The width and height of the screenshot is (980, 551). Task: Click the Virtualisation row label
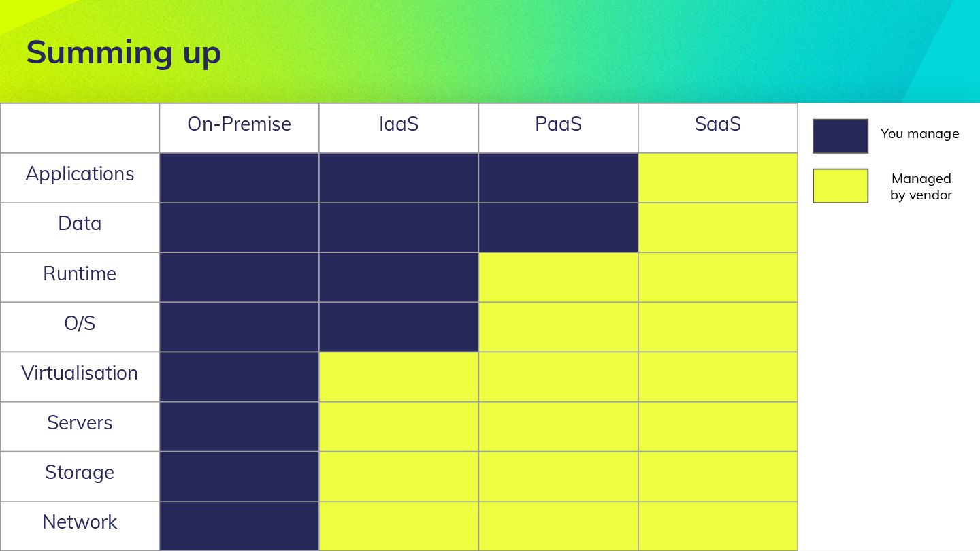pyautogui.click(x=80, y=373)
